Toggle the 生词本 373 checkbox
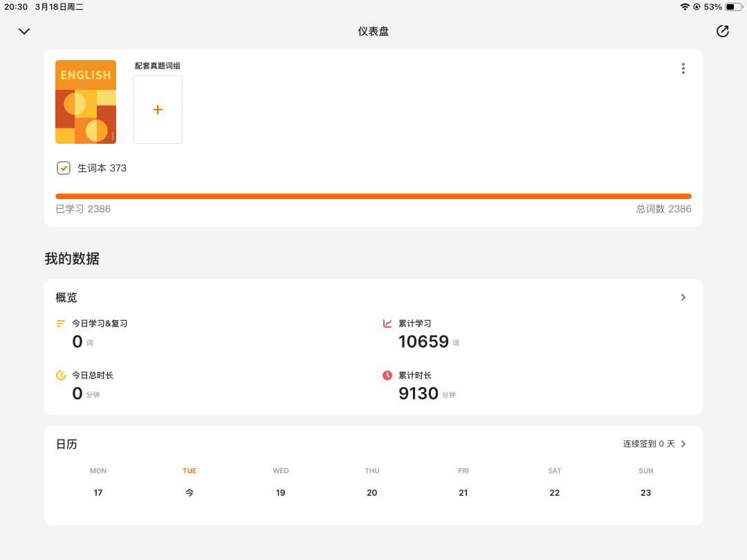 click(x=64, y=168)
